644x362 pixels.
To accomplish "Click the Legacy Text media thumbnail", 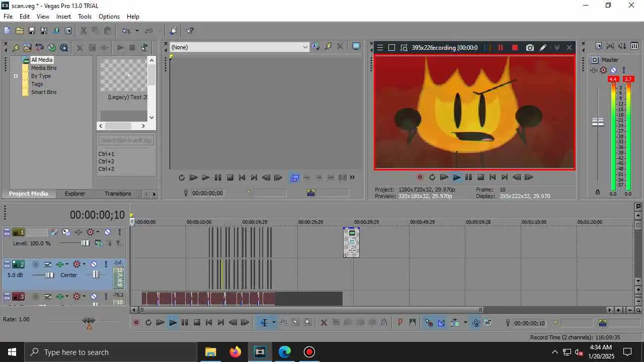I will pos(124,75).
